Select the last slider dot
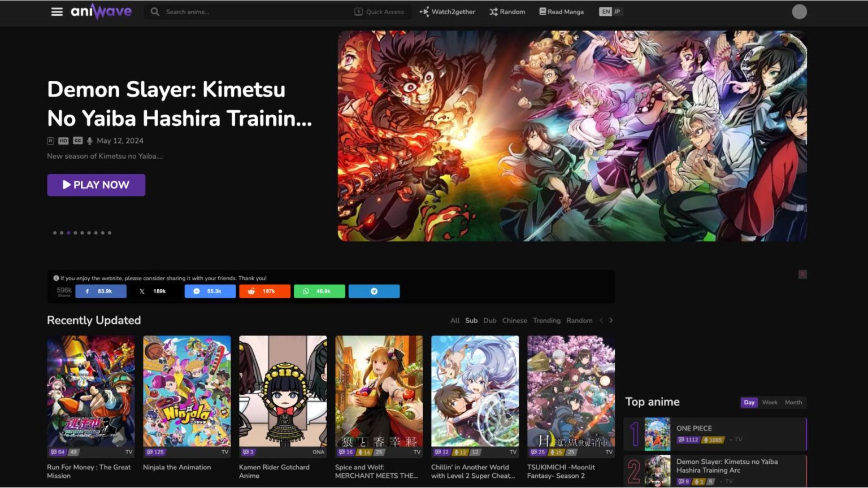The height and width of the screenshot is (488, 868). [x=109, y=233]
